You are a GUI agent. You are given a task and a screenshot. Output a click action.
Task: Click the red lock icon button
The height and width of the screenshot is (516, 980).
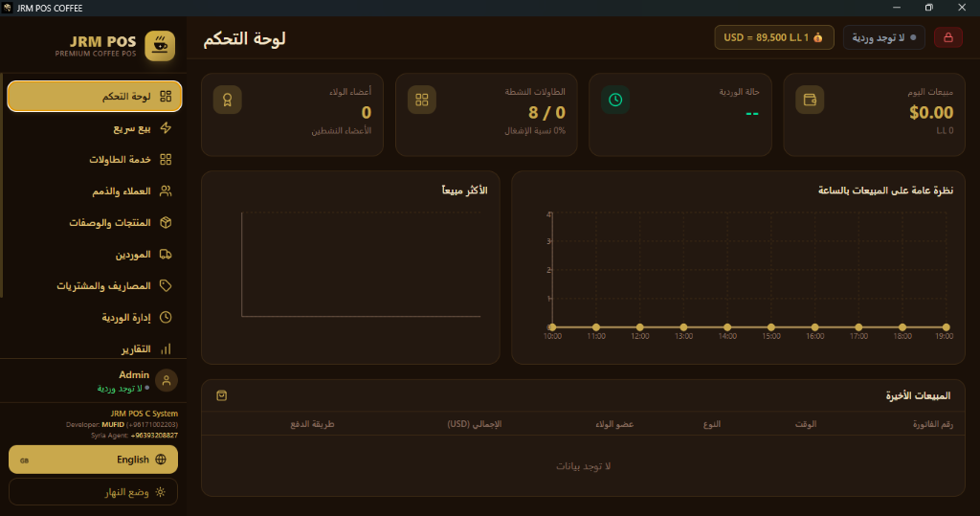pyautogui.click(x=948, y=37)
